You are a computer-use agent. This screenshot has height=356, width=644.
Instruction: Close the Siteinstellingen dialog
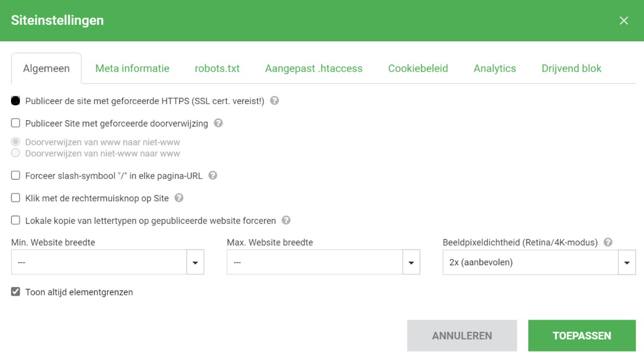624,20
